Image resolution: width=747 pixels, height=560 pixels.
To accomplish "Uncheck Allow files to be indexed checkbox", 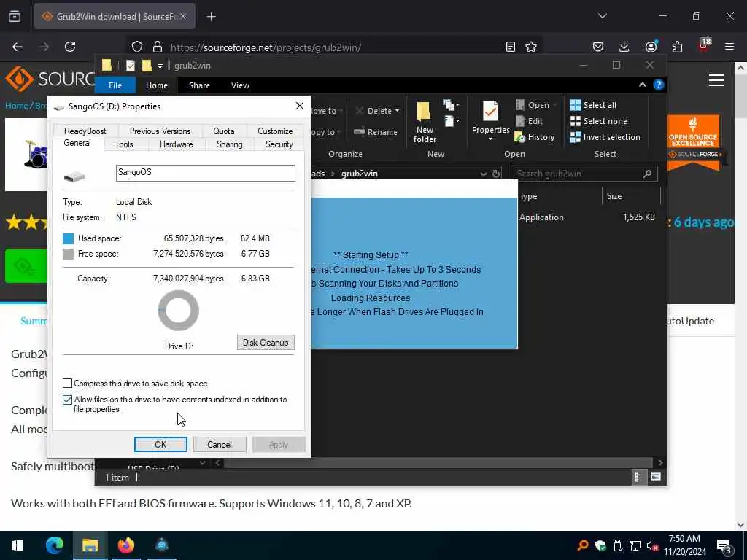I will (68, 400).
